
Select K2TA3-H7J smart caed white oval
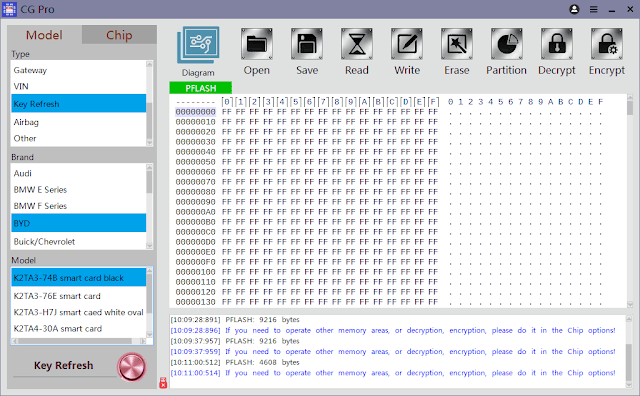[x=78, y=312]
